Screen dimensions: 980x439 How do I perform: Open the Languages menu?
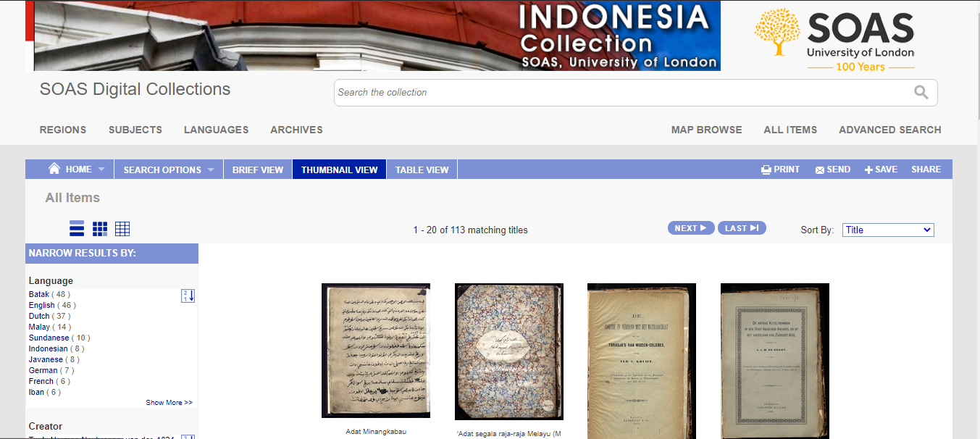point(216,130)
